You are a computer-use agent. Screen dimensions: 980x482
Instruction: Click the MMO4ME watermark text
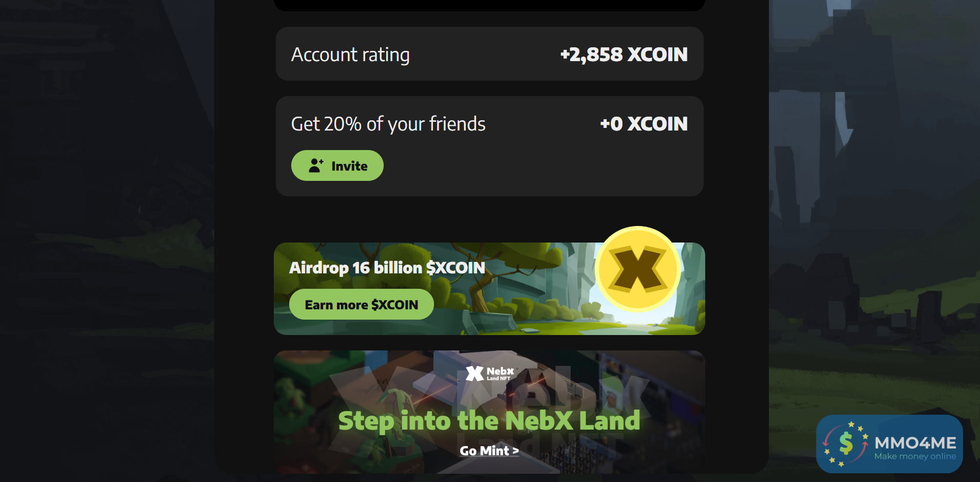[915, 442]
